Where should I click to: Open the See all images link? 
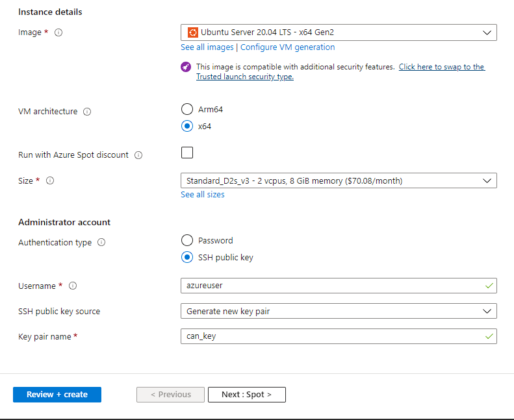[x=207, y=47]
